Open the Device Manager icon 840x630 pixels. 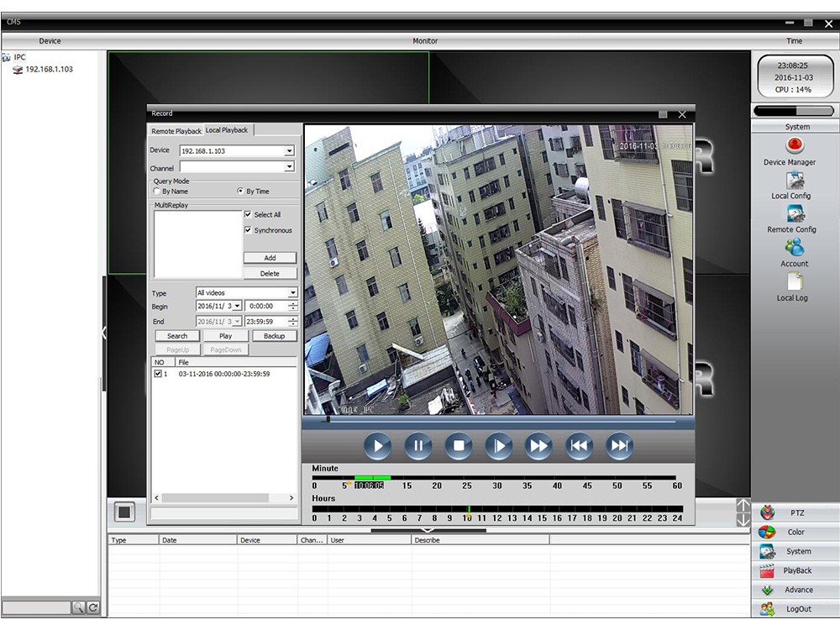pos(794,147)
